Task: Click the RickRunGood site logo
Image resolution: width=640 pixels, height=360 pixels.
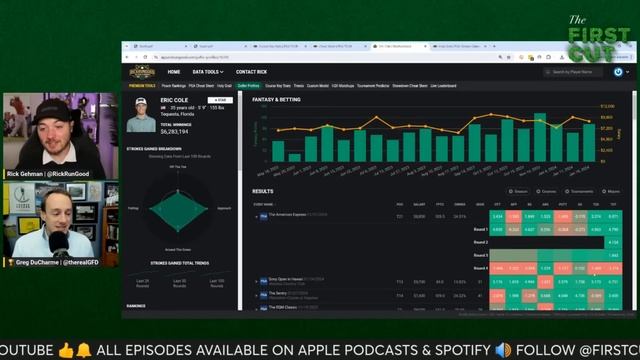Action: point(142,72)
